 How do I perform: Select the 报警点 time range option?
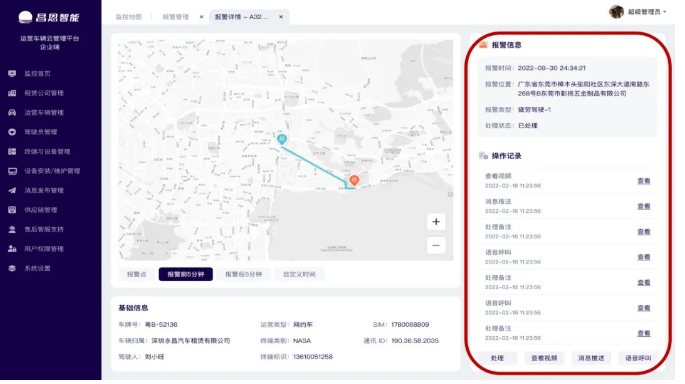137,274
